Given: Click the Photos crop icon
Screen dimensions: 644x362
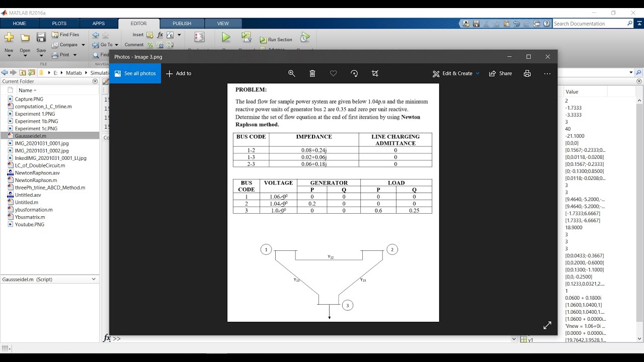Looking at the screenshot, I should [x=375, y=73].
